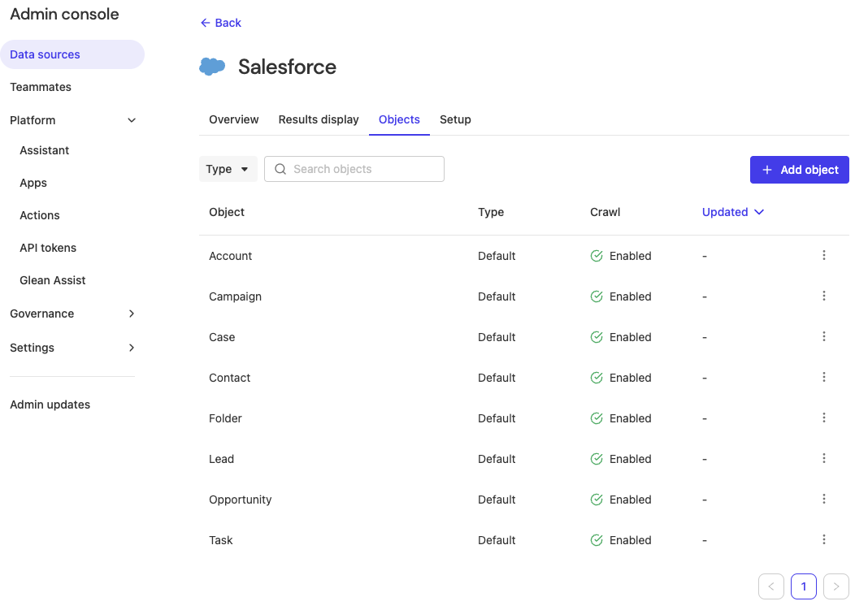Screen dimensions: 868x610
Task: Click the Salesforce cloud logo icon
Action: click(211, 66)
